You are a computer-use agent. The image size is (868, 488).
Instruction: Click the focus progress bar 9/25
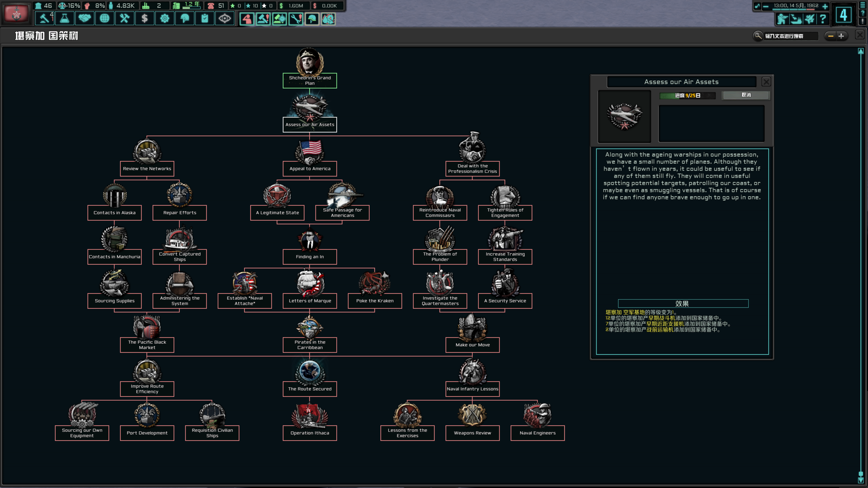[687, 96]
